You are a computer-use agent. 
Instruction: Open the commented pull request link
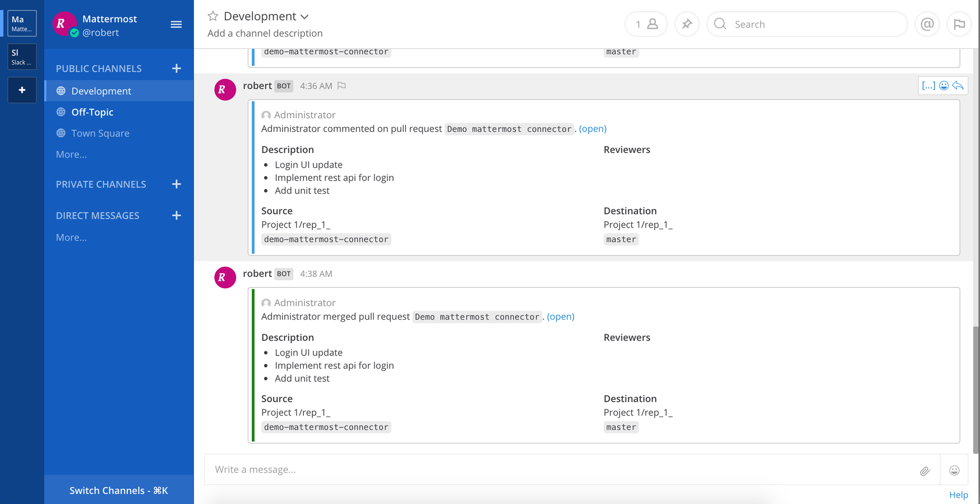tap(593, 128)
